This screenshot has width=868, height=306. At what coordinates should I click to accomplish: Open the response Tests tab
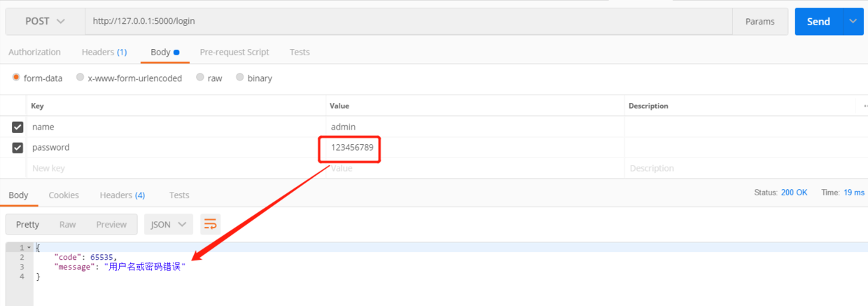coord(179,195)
